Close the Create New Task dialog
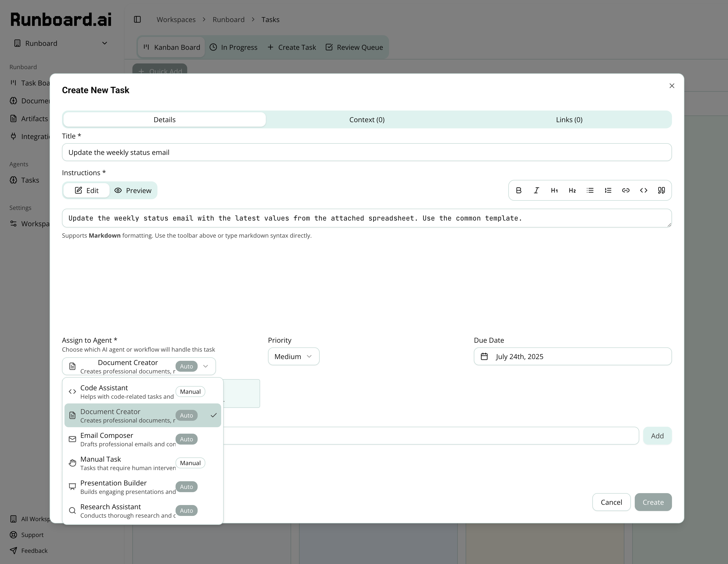 [x=672, y=86]
